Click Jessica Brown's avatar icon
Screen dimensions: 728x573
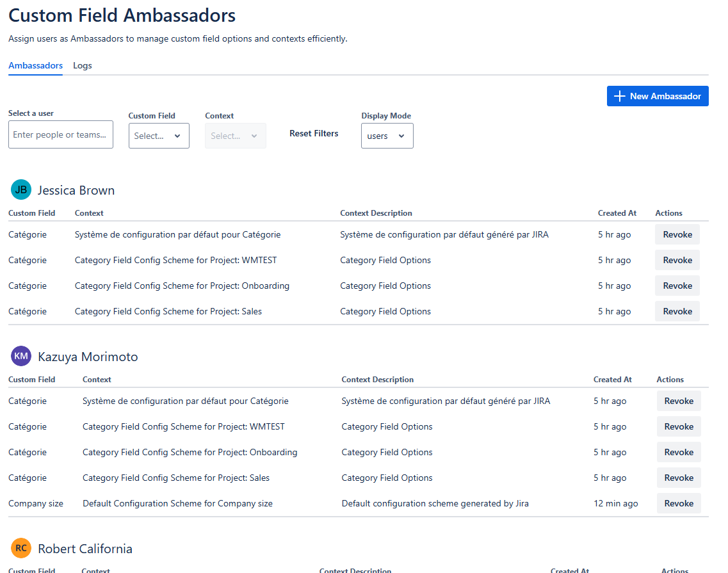click(20, 190)
